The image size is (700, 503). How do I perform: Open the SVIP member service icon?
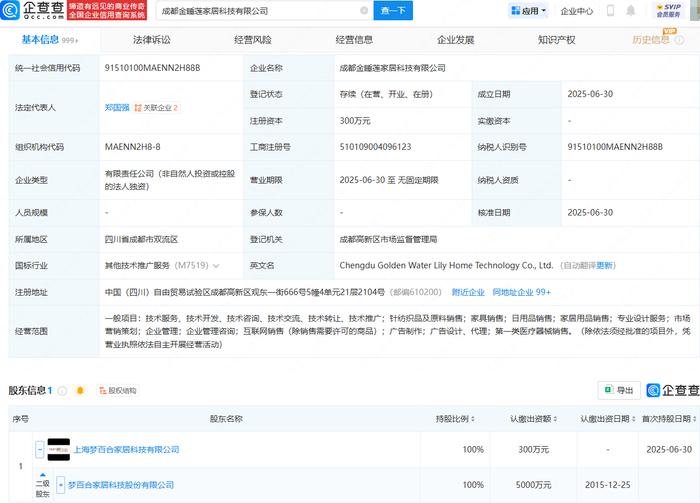(x=668, y=11)
